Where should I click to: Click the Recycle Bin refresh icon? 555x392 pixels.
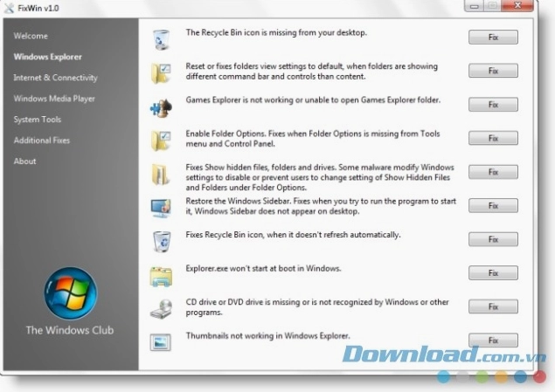coord(162,242)
